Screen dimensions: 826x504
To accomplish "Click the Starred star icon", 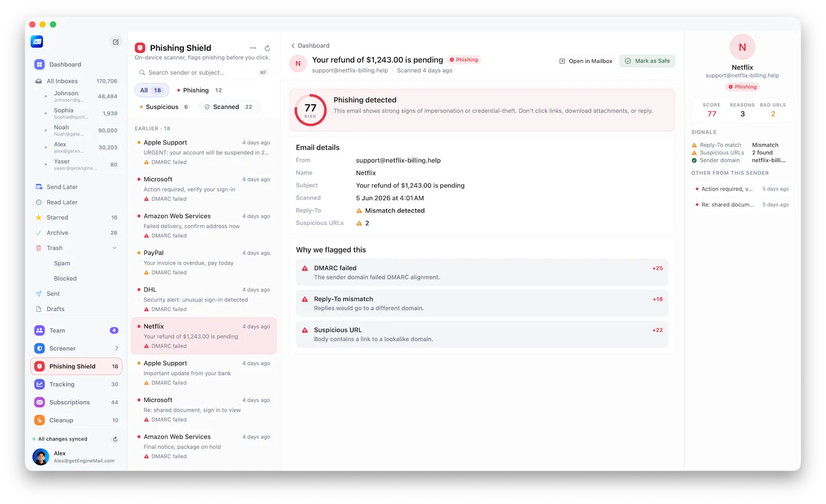I will pyautogui.click(x=39, y=218).
